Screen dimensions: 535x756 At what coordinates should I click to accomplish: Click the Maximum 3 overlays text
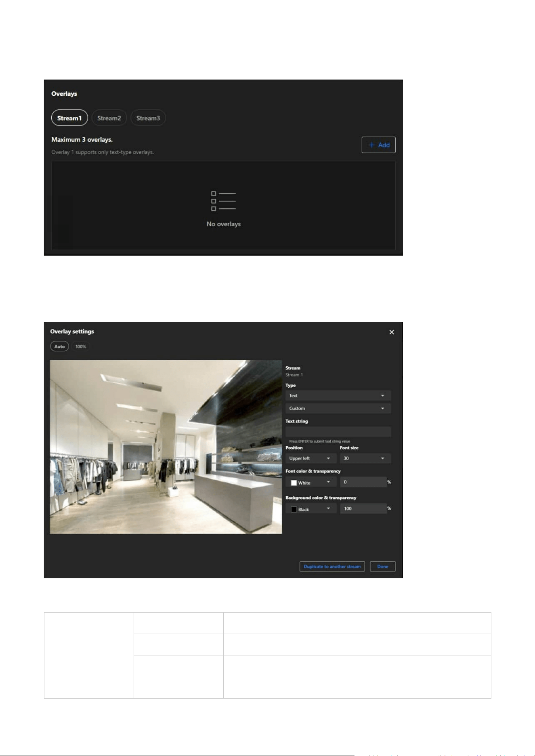coord(82,139)
